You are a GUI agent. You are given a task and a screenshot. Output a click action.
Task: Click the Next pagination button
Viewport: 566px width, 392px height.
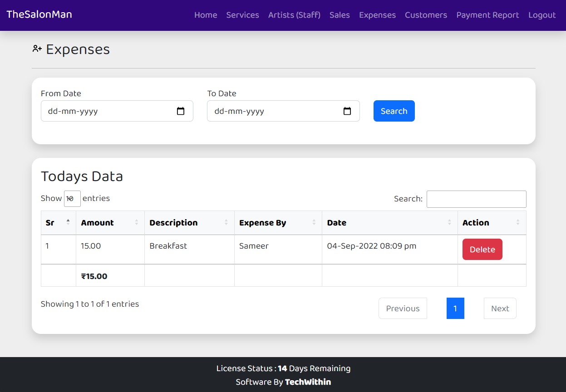click(500, 309)
